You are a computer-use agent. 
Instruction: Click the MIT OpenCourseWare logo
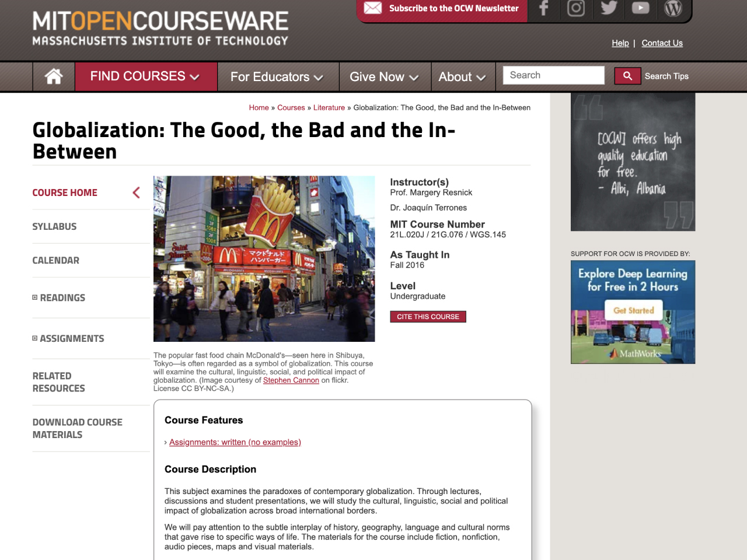pos(160,28)
